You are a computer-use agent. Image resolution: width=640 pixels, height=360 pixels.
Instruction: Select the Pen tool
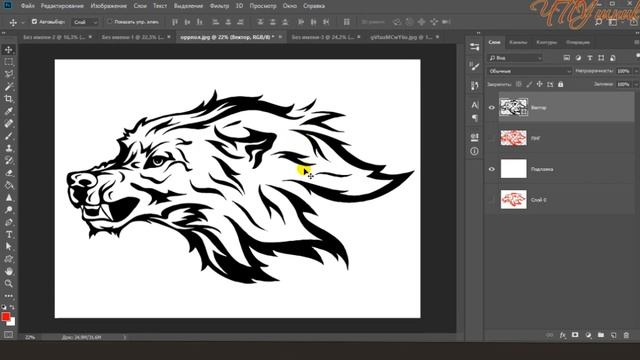tap(9, 222)
